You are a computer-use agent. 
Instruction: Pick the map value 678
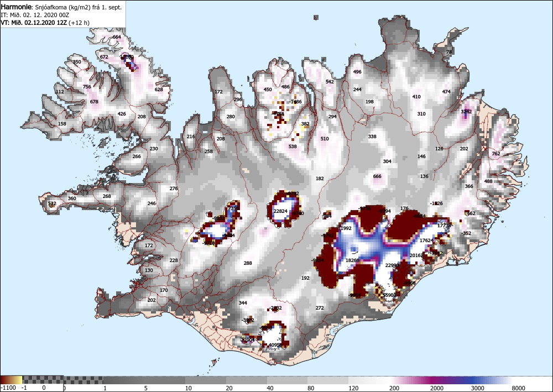(94, 102)
